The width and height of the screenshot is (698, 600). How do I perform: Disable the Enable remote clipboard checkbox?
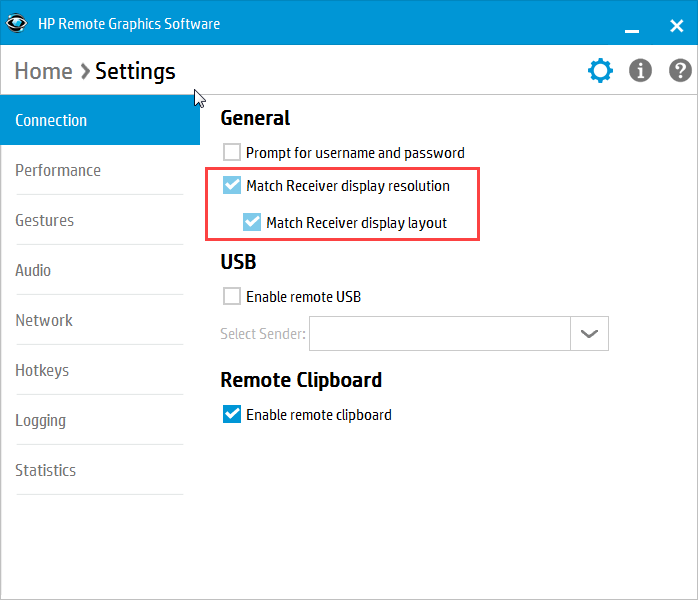click(232, 414)
